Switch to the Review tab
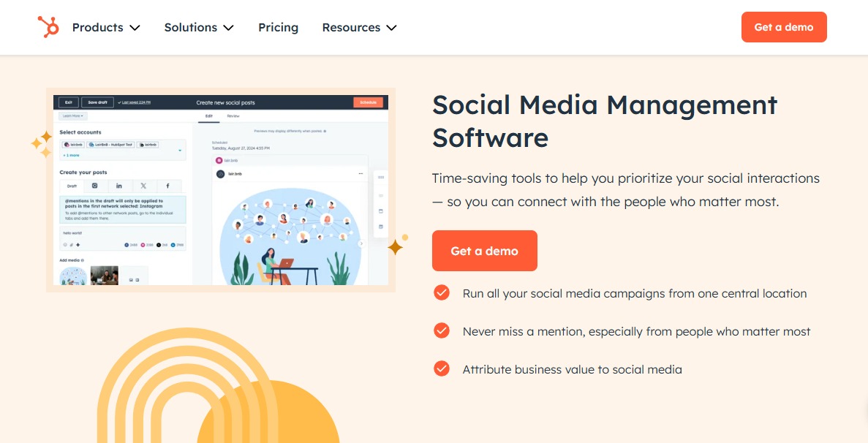Screen dimensions: 868x443 [x=233, y=116]
